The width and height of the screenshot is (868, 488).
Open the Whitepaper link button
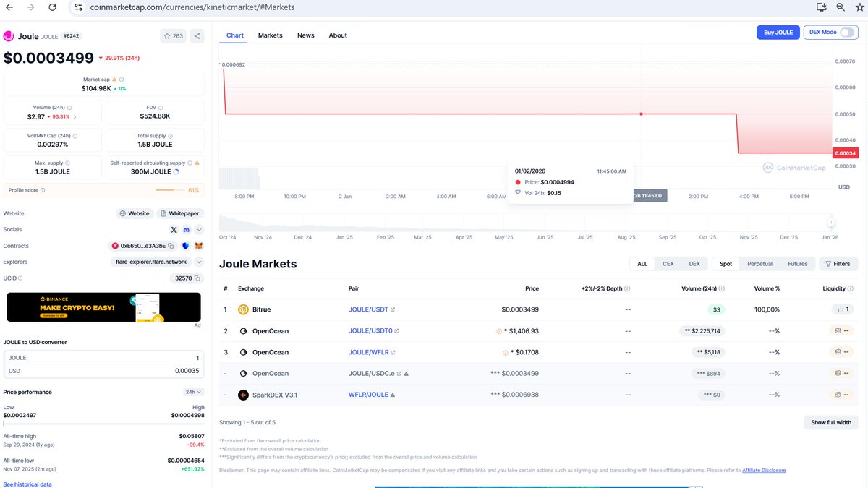[x=180, y=213]
